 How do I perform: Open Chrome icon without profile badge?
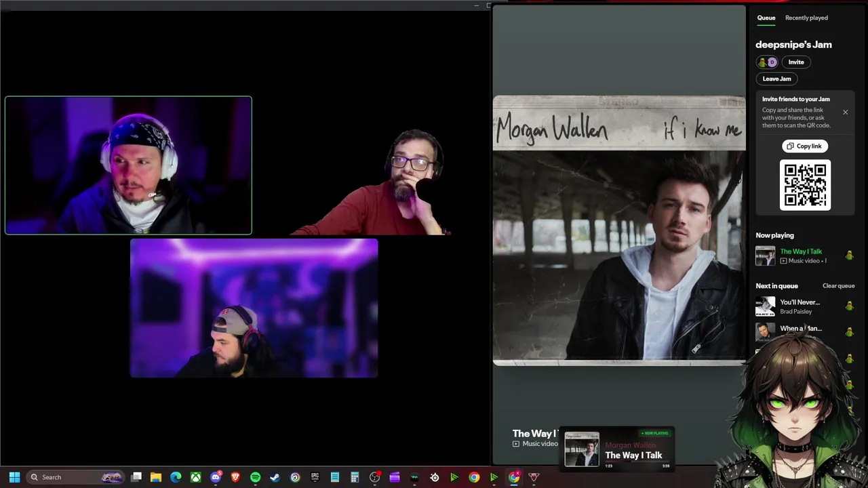(x=474, y=477)
